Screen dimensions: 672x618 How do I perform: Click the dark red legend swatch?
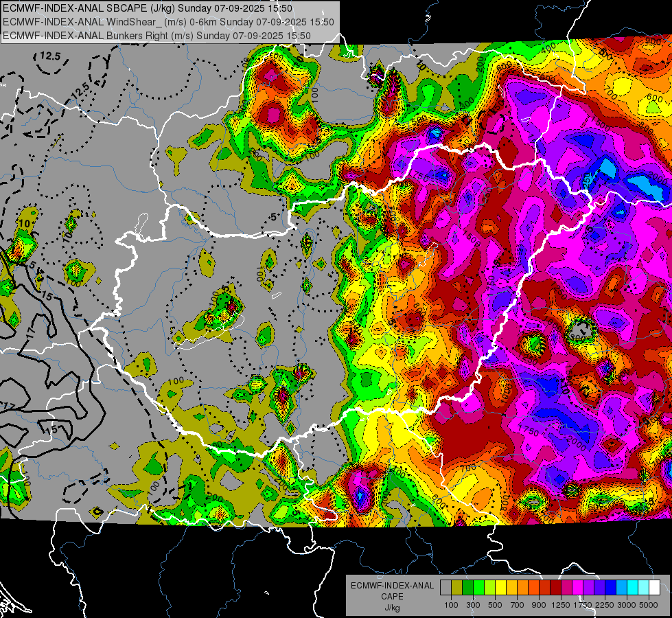pos(555,588)
